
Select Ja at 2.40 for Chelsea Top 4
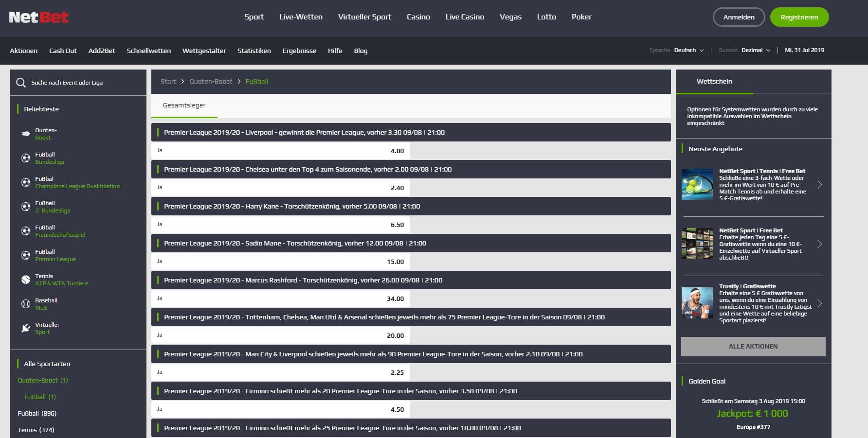tap(281, 188)
